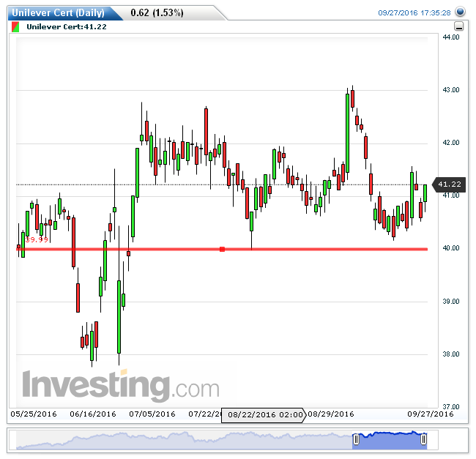Click the highlighted range in the overview navigator

click(390, 440)
